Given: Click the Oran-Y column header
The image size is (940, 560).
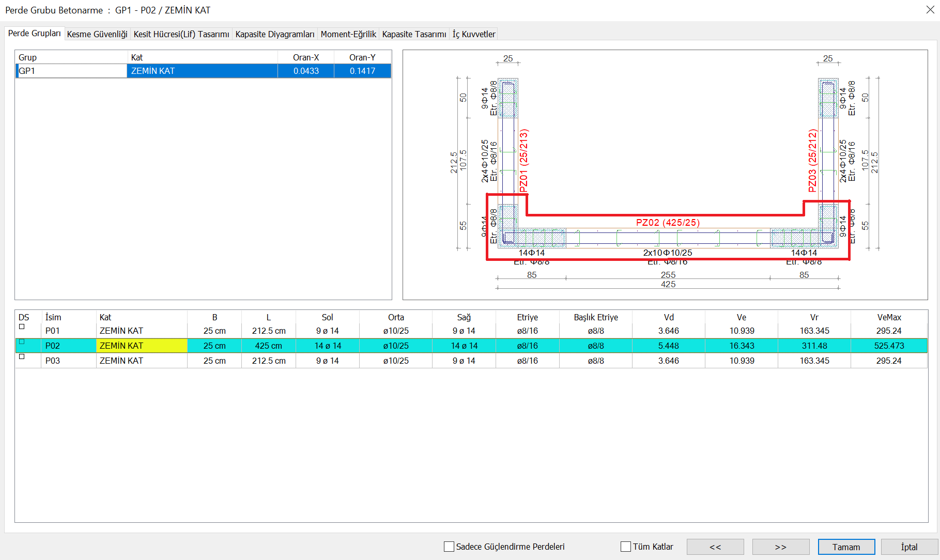Looking at the screenshot, I should (362, 57).
